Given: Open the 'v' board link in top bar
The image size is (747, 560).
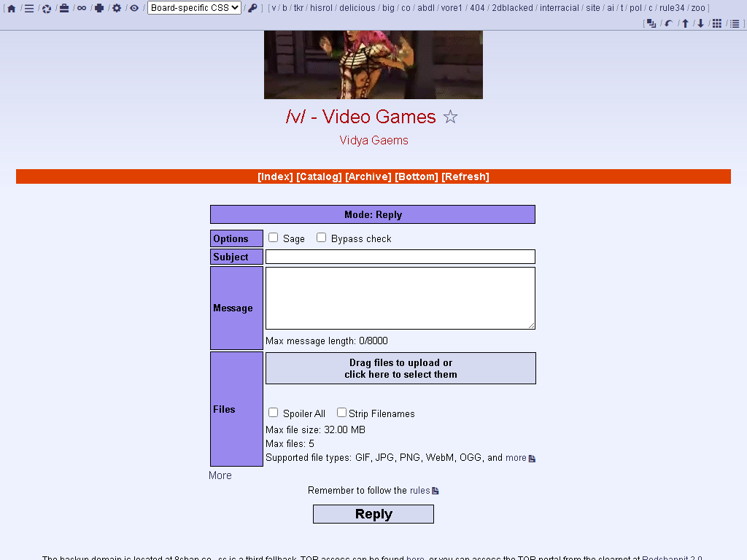Looking at the screenshot, I should click(274, 8).
